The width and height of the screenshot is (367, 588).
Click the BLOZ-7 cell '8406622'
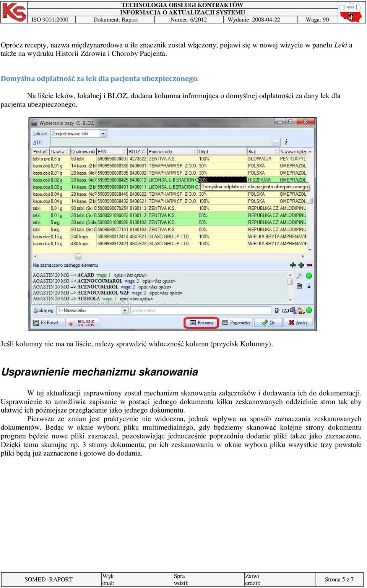[x=138, y=194]
